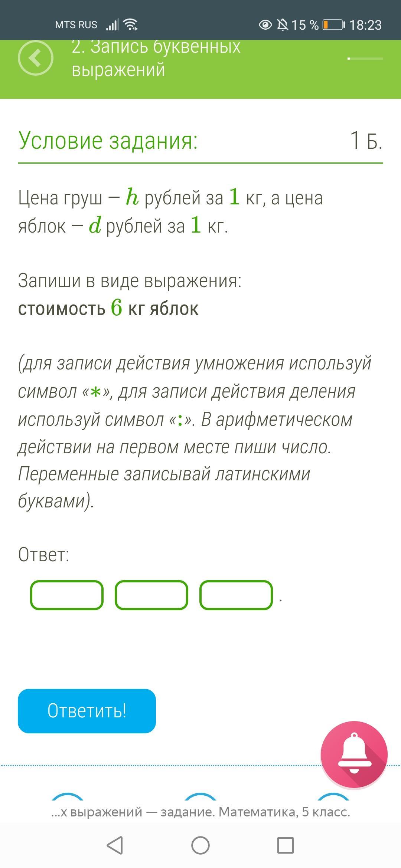Tap the left partially visible circle icon

pos(67,796)
